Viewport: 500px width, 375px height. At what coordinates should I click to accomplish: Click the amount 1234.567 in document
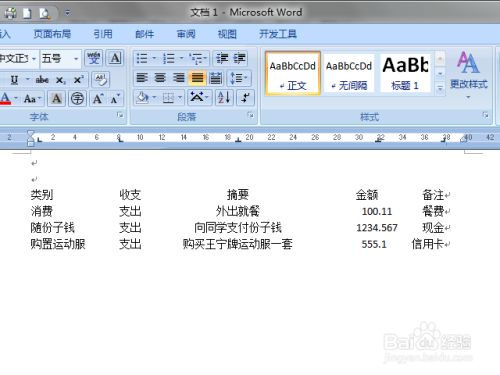click(377, 228)
